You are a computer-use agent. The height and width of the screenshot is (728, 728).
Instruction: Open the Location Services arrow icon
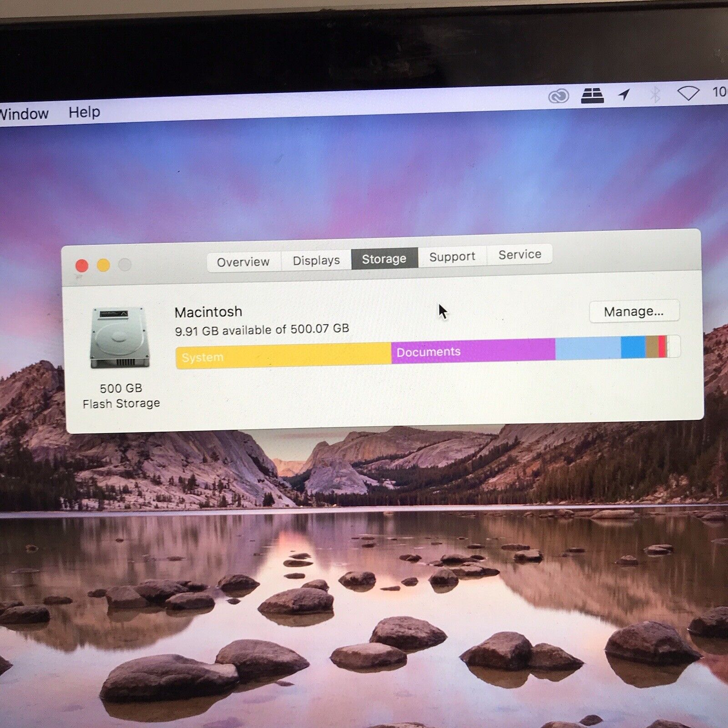coord(624,95)
